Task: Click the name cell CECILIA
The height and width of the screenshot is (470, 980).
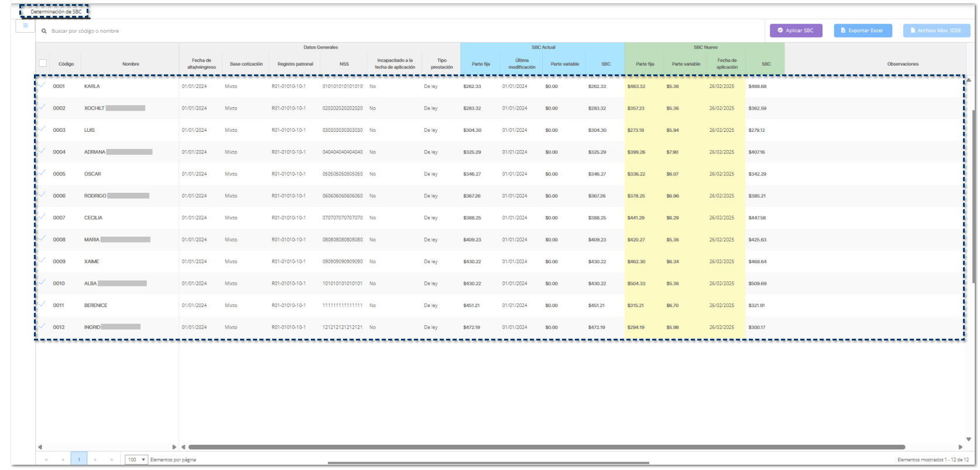Action: click(93, 218)
